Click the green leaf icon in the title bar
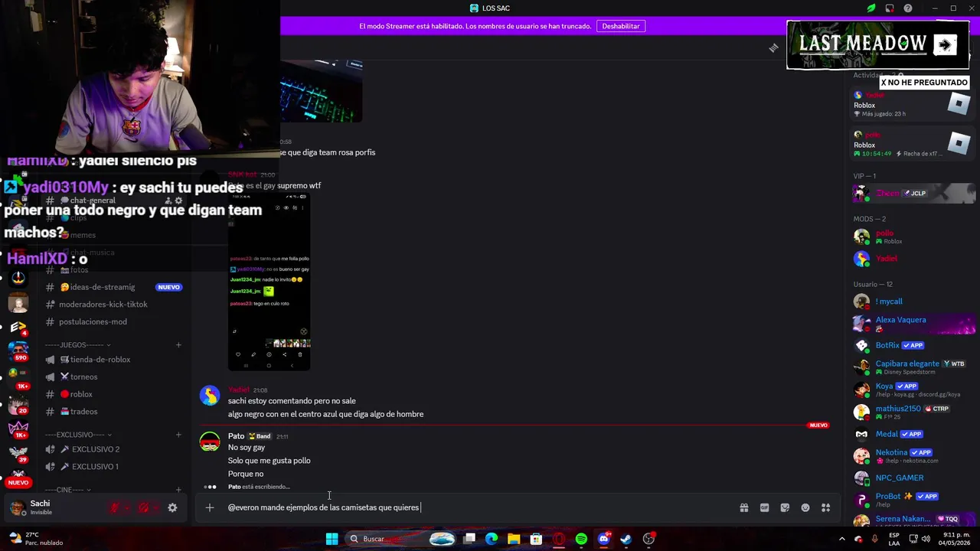 pos(871,8)
